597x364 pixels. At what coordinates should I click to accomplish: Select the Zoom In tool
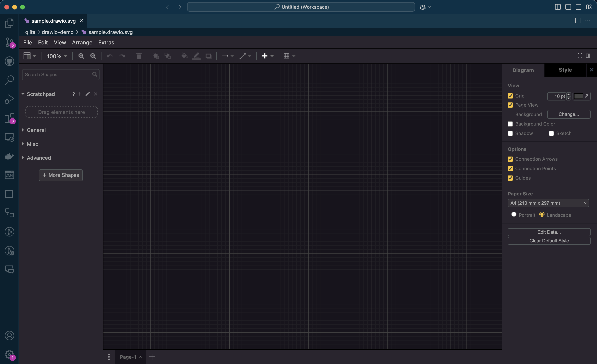tap(81, 56)
